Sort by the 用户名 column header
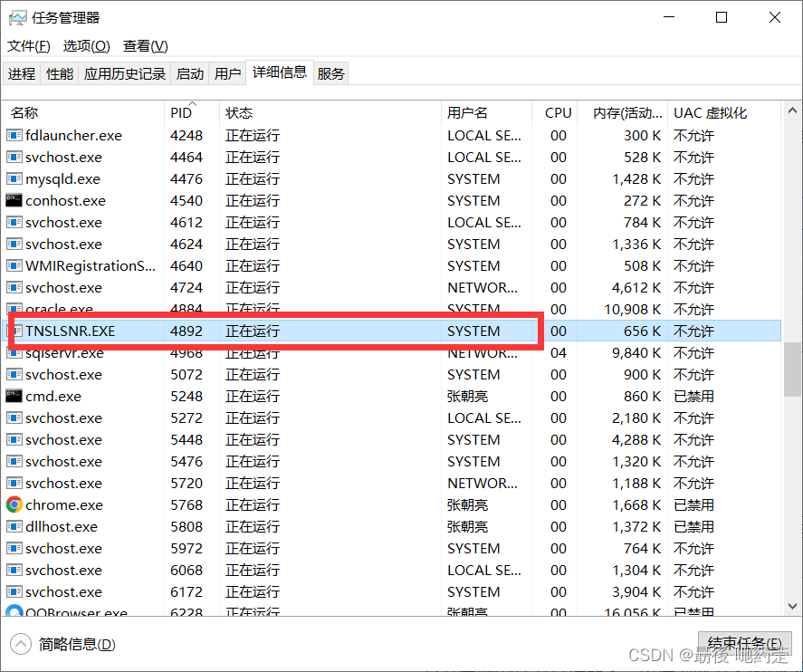Viewport: 803px width, 672px height. coord(486,112)
